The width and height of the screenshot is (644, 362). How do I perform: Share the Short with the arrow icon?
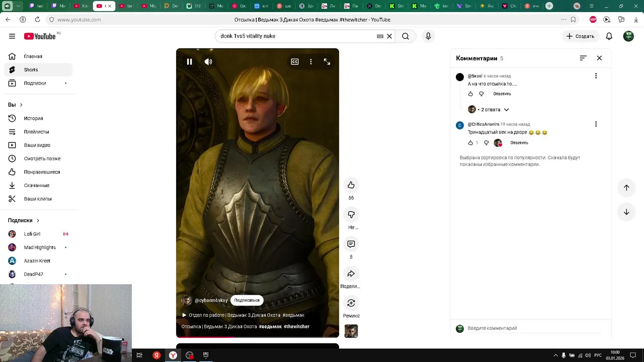click(351, 274)
